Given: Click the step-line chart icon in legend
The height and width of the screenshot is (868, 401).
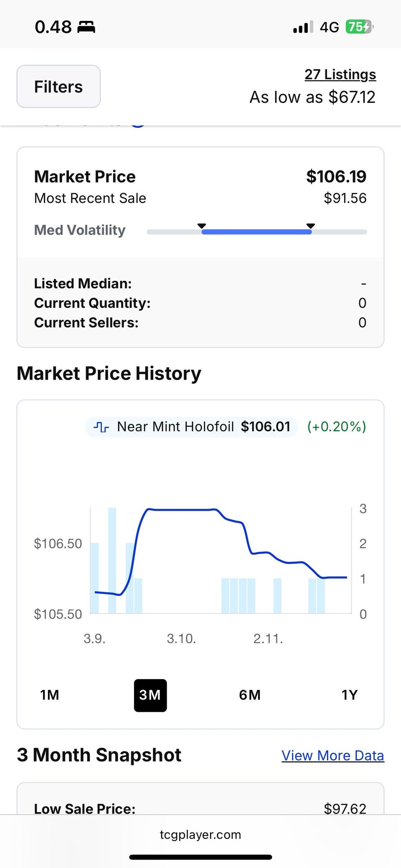Looking at the screenshot, I should coord(101,426).
